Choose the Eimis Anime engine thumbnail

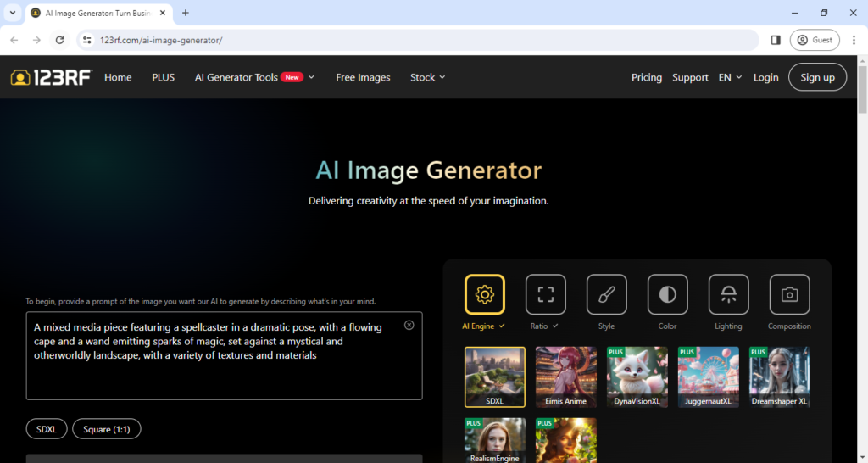pos(565,377)
